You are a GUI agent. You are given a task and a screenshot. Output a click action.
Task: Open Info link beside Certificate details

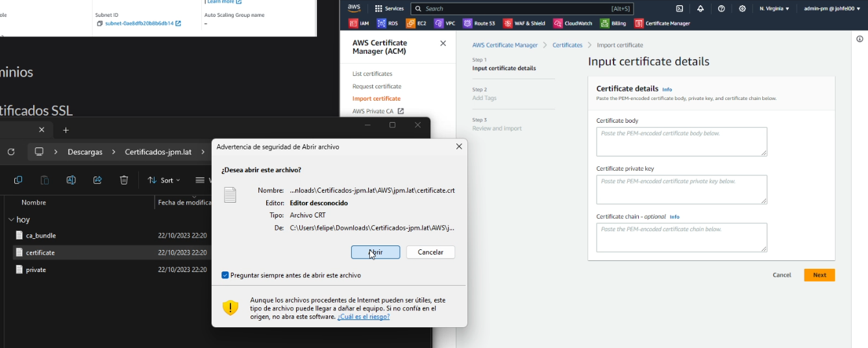[x=667, y=89]
